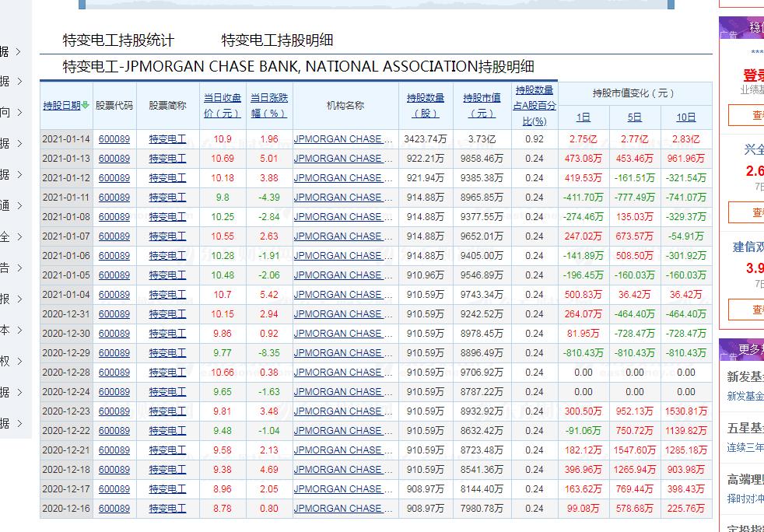
Task: Open stock code 600089 in 2021-01-11 row
Action: pyautogui.click(x=114, y=198)
